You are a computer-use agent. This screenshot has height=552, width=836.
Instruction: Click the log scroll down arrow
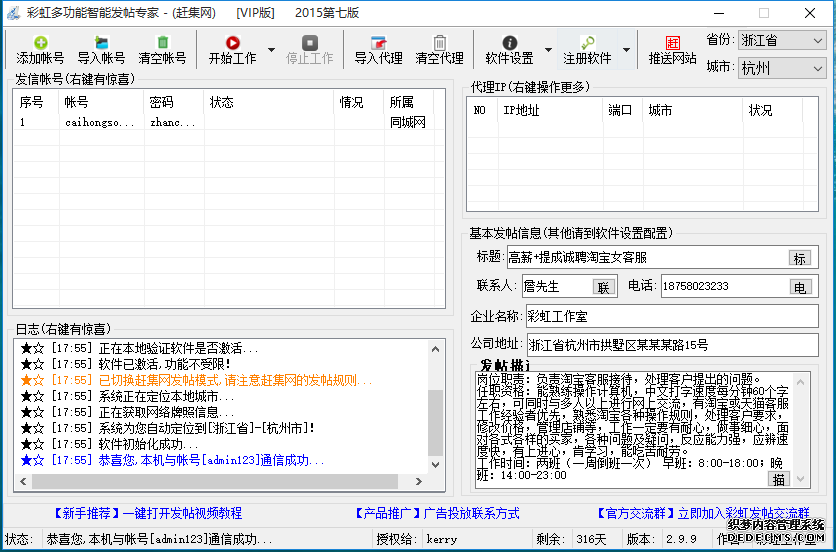(436, 465)
